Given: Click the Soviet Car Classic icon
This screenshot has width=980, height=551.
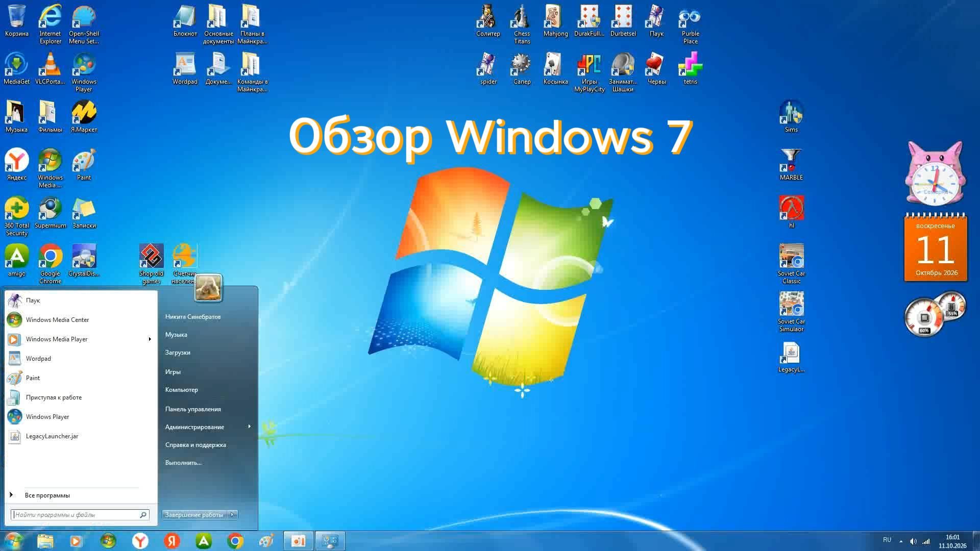Looking at the screenshot, I should [x=791, y=264].
